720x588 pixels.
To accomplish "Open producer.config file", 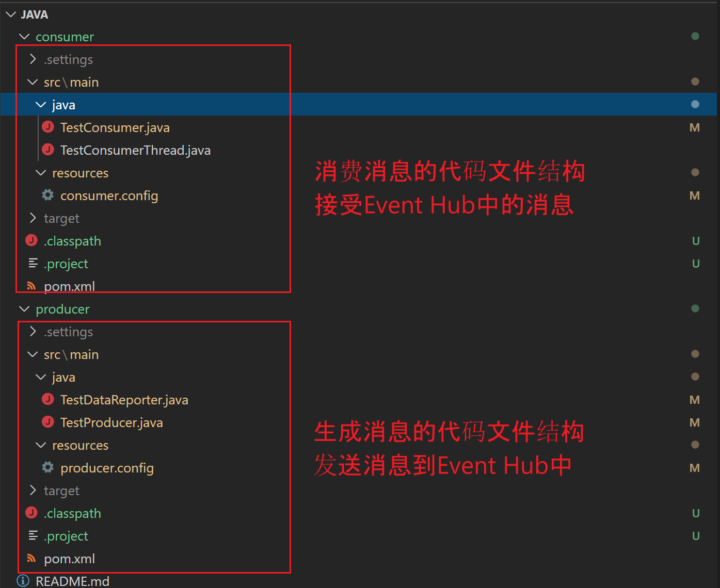I will pyautogui.click(x=107, y=468).
